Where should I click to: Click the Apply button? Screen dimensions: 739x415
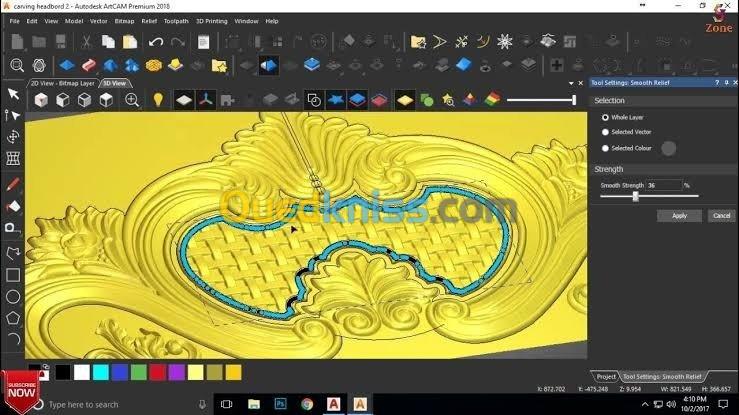click(679, 216)
